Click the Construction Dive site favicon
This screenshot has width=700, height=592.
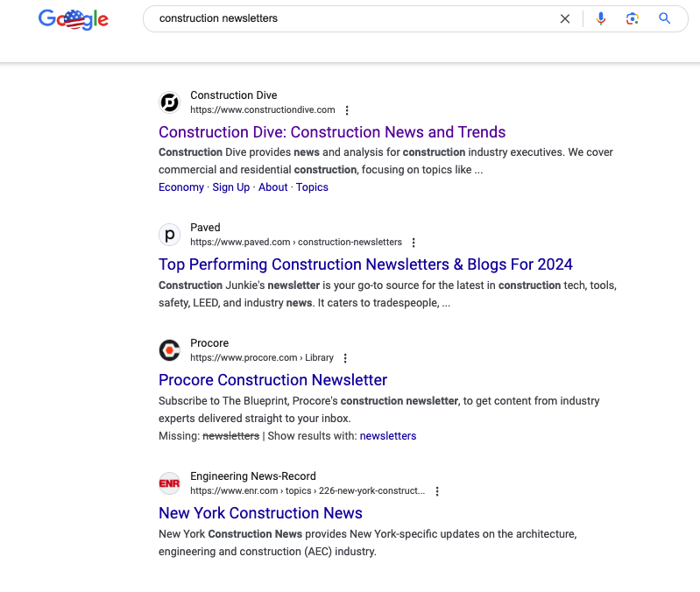(169, 102)
